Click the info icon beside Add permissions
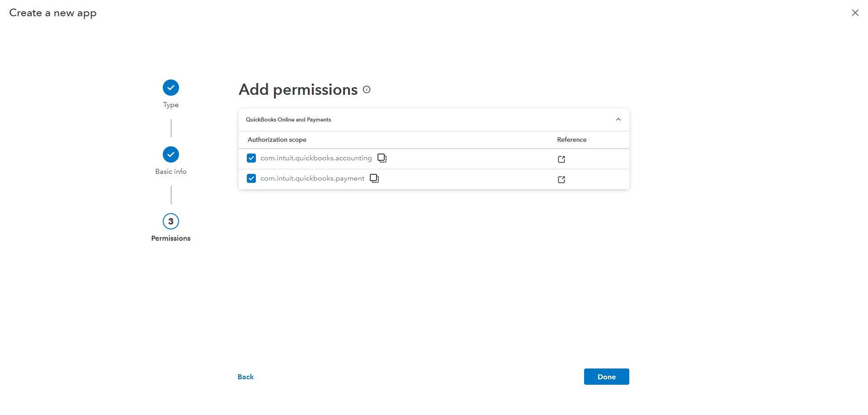Screen dimensions: 868x415 (367, 89)
